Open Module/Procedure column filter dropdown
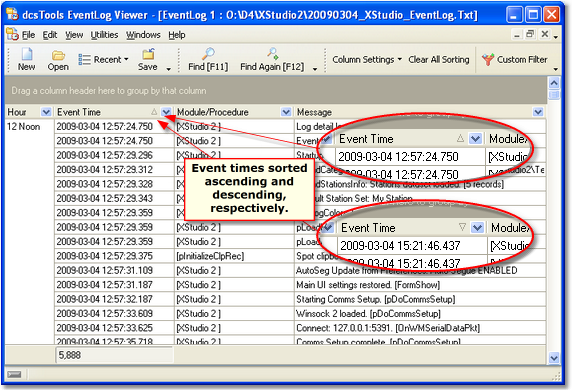 pos(286,112)
